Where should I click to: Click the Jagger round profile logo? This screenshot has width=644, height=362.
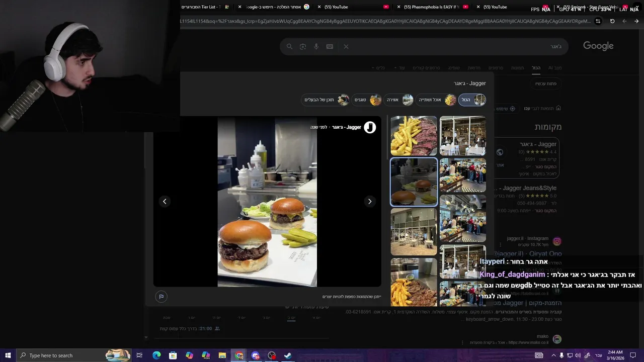pos(370,127)
